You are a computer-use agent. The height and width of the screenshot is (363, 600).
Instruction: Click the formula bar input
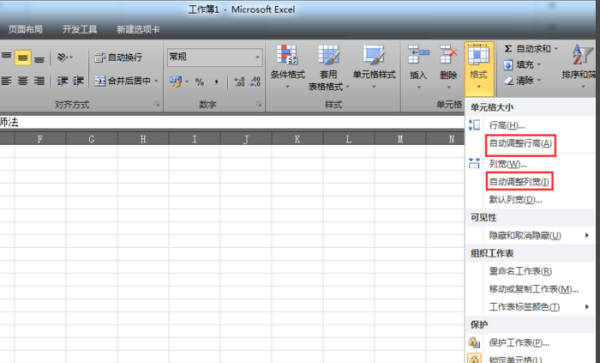pos(232,122)
